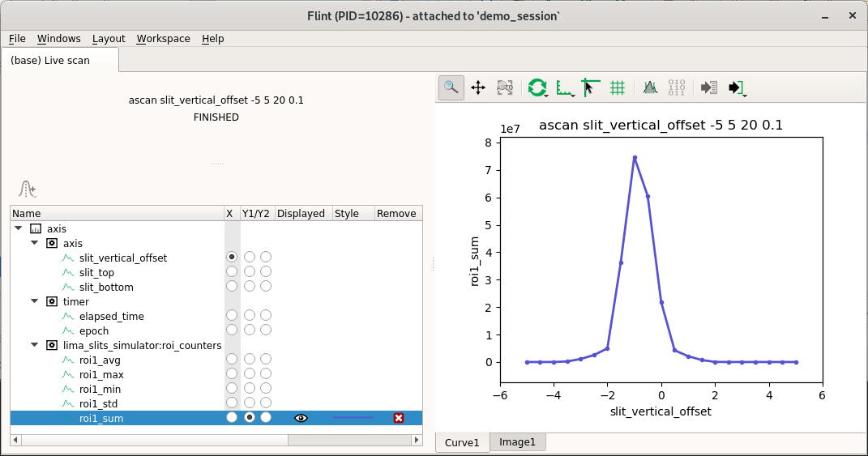Click the horizontal scrollbar right arrow
Screen dimensions: 868x456
pyautogui.click(x=417, y=440)
